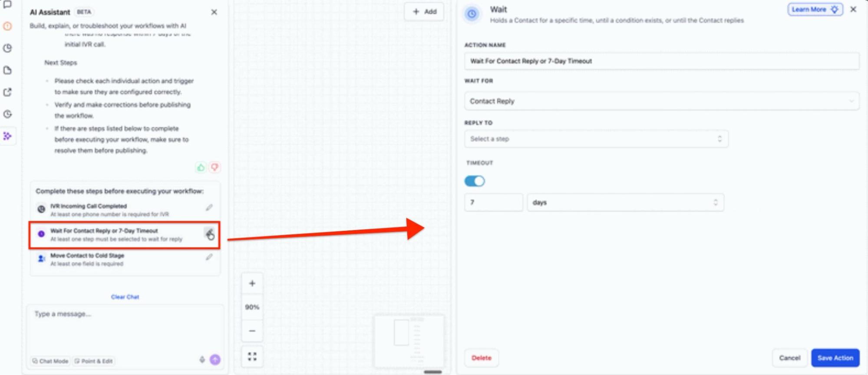Click the 90% zoom level indicator
The image size is (868, 375).
coord(252,307)
